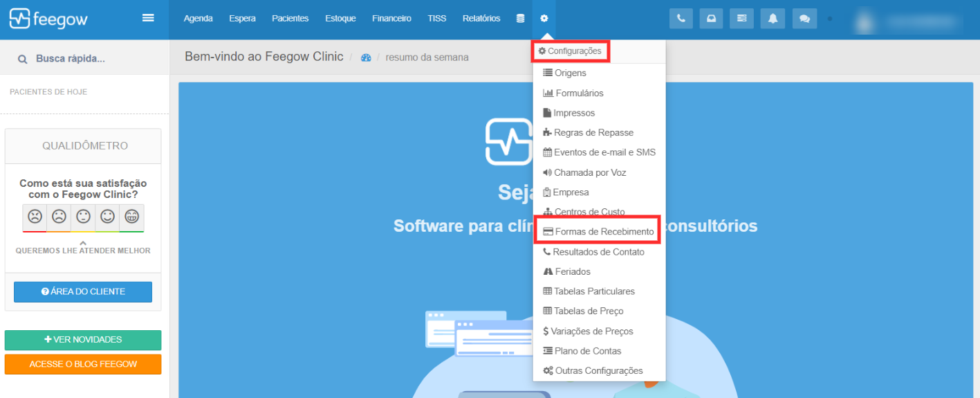
Task: Open Estoque menu
Action: click(340, 19)
